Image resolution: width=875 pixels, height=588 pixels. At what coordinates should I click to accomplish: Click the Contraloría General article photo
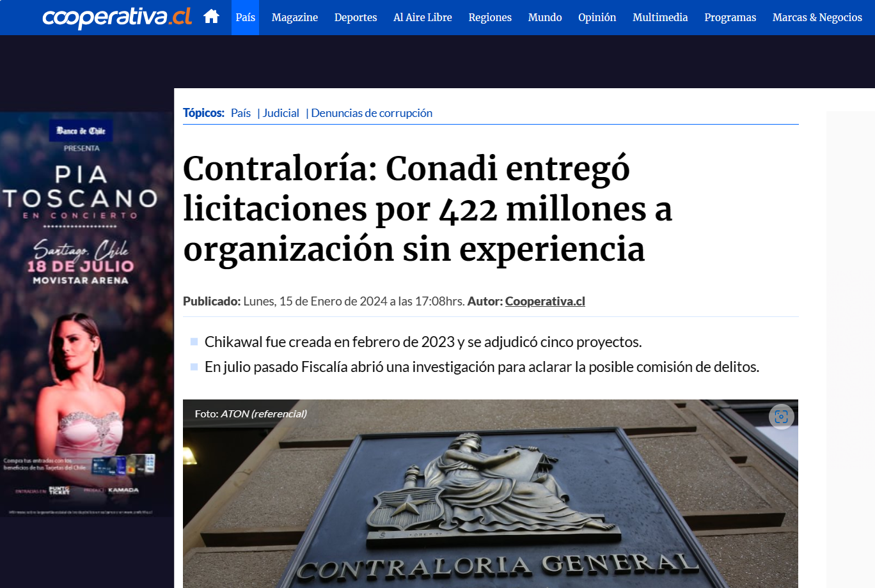pyautogui.click(x=491, y=493)
